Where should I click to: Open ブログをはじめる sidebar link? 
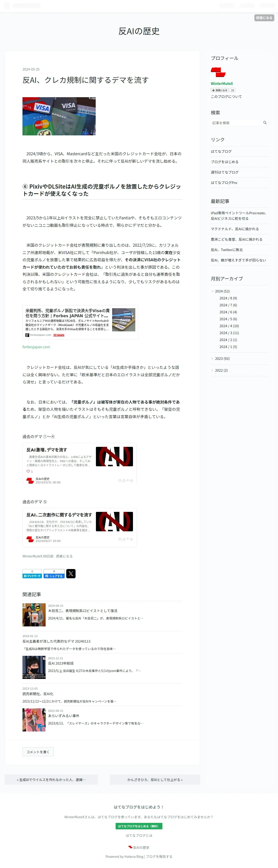point(224,162)
